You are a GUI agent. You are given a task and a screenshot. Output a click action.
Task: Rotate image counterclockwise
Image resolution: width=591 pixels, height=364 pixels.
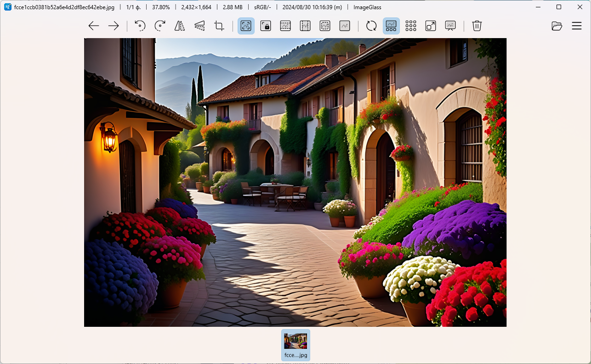(x=140, y=26)
